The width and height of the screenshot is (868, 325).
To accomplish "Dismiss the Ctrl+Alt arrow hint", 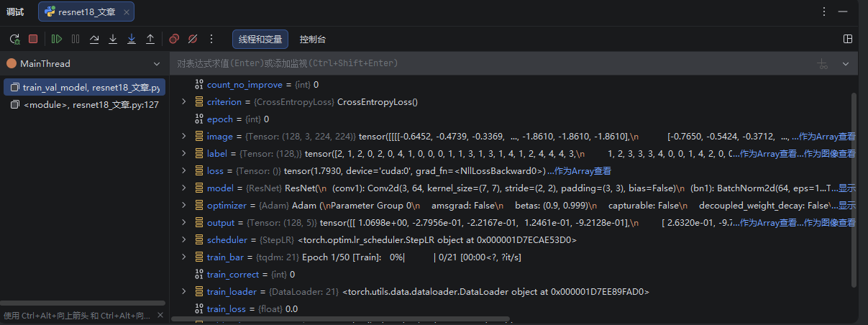I will [x=160, y=315].
